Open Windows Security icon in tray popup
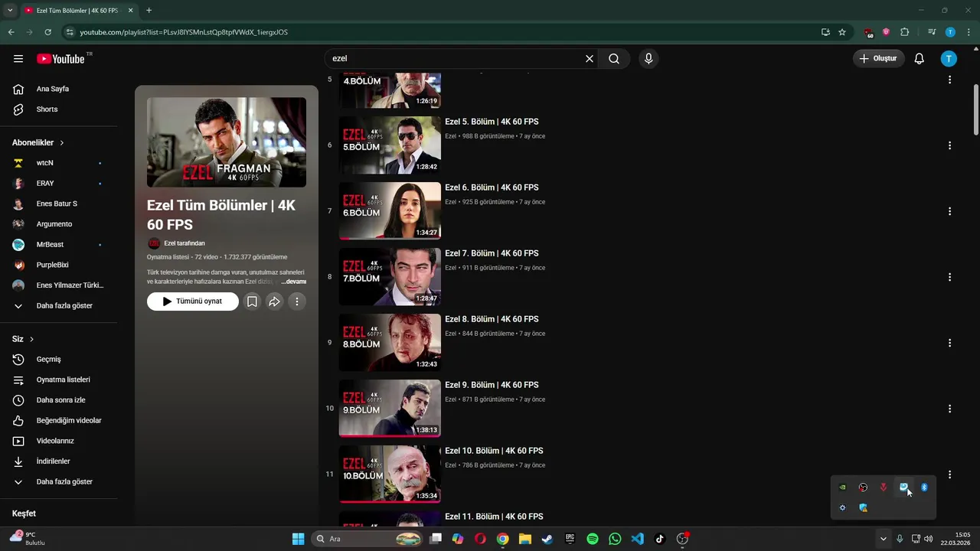This screenshot has height=551, width=980. pyautogui.click(x=863, y=508)
